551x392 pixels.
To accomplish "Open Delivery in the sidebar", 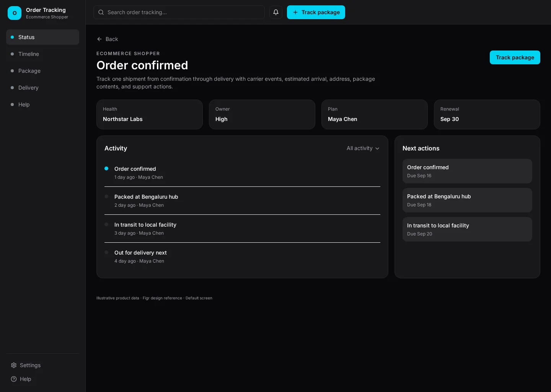I will tap(42, 88).
